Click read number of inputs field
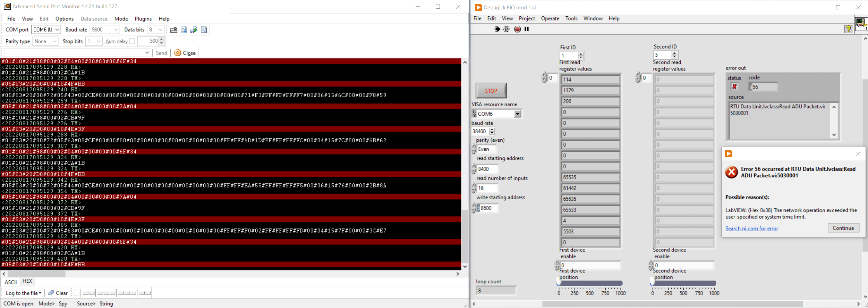The height and width of the screenshot is (308, 868). 487,188
